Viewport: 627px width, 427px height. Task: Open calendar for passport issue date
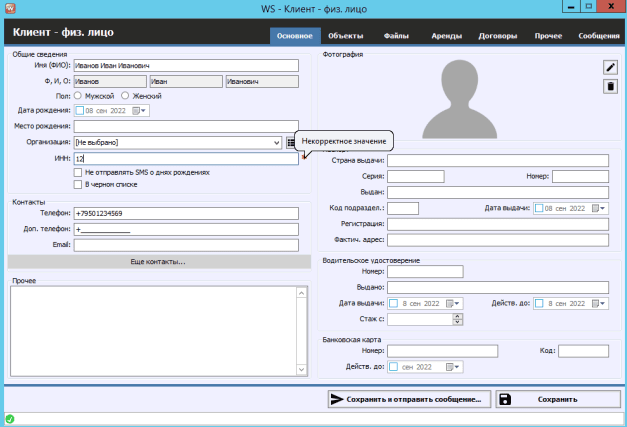pyautogui.click(x=597, y=208)
